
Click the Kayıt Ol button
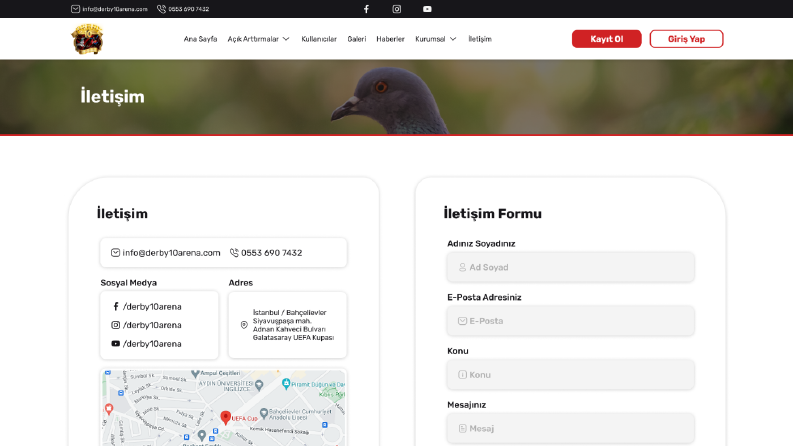(x=606, y=39)
